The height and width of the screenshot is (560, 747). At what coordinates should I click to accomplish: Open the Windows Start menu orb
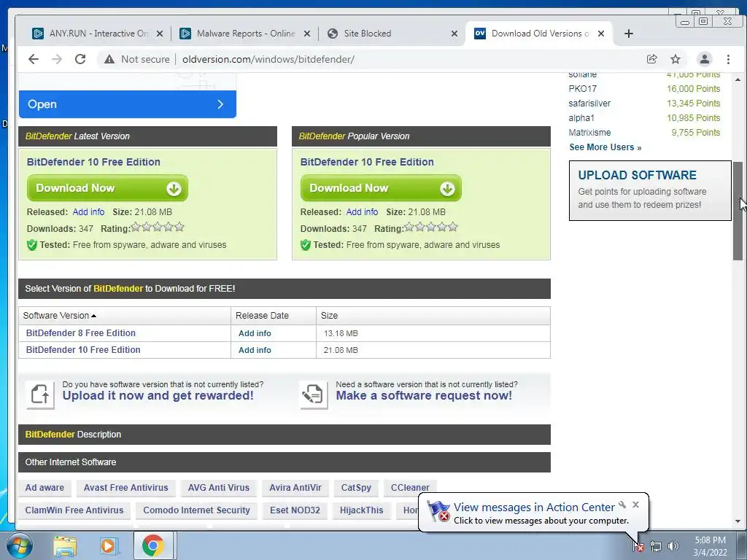coord(20,545)
